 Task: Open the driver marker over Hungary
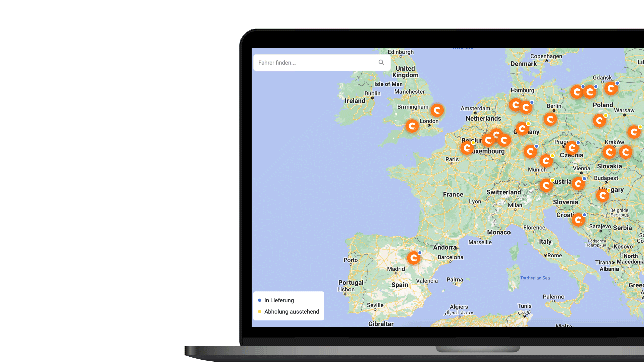(x=603, y=195)
